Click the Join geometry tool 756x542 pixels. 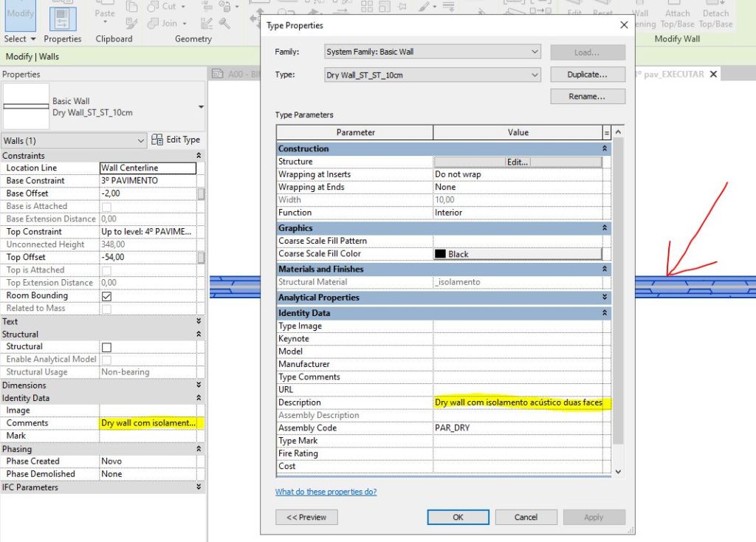[x=162, y=23]
